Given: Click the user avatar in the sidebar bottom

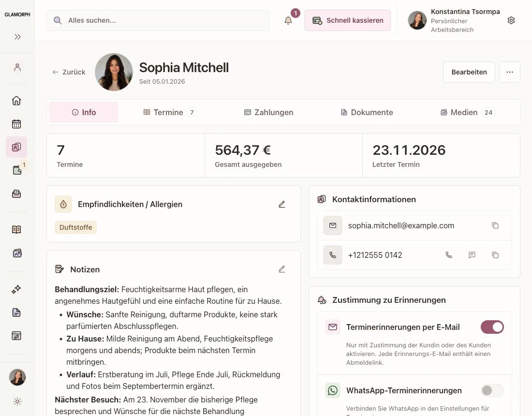Looking at the screenshot, I should [17, 377].
